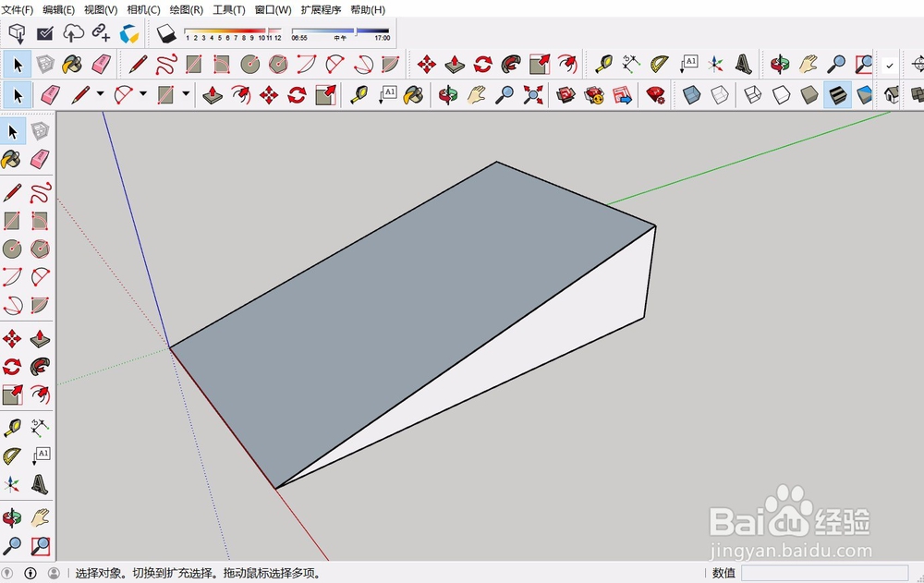Select Tape Measure tool in left vertical toolbar
This screenshot has height=583, width=924.
pyautogui.click(x=12, y=428)
